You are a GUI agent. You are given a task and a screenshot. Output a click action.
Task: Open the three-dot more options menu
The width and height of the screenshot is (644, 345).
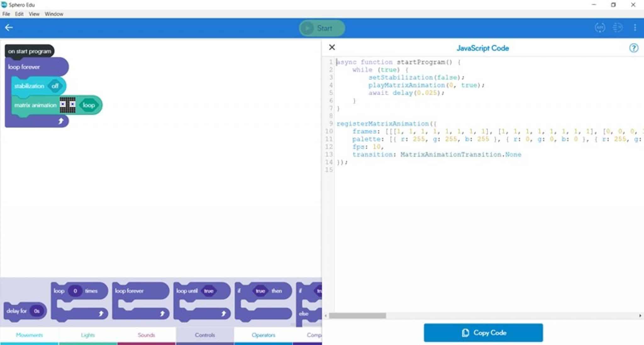pos(635,28)
